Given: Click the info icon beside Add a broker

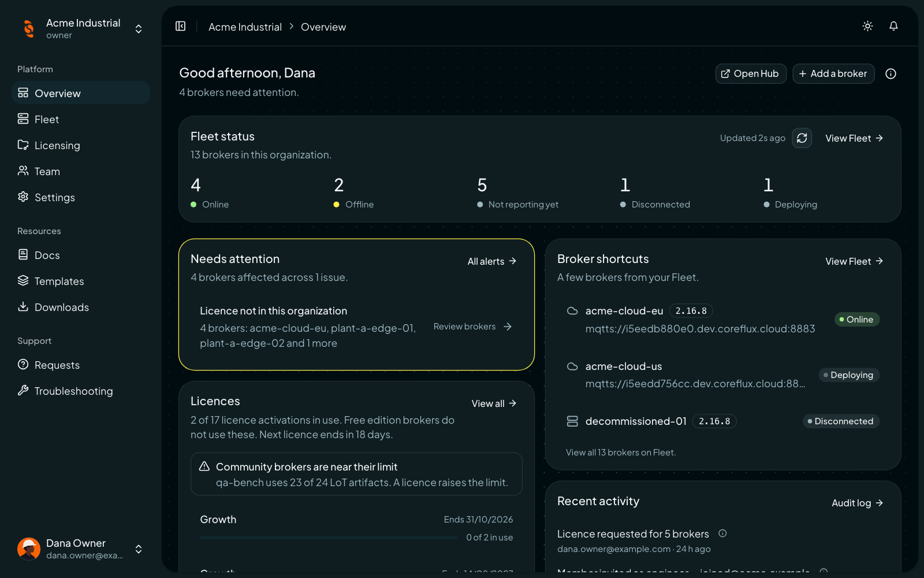Looking at the screenshot, I should (891, 73).
